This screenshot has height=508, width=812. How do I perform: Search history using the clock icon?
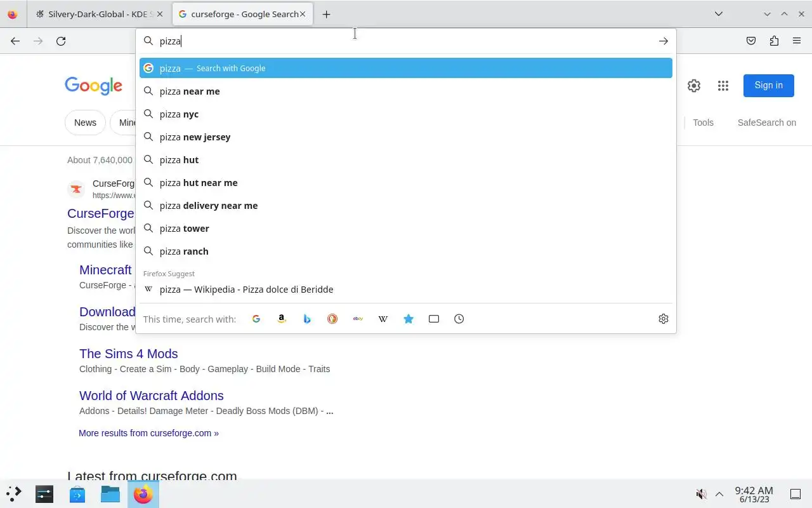459,319
